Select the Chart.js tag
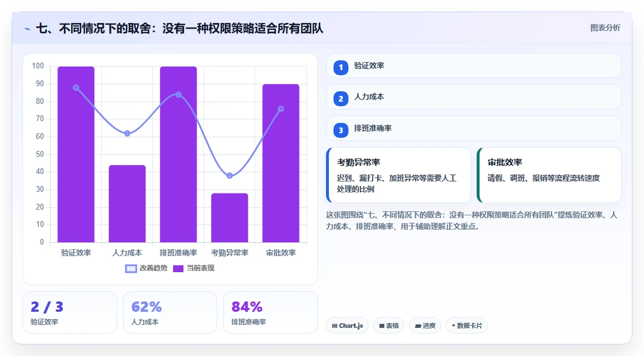This screenshot has height=356, width=644. tap(347, 326)
